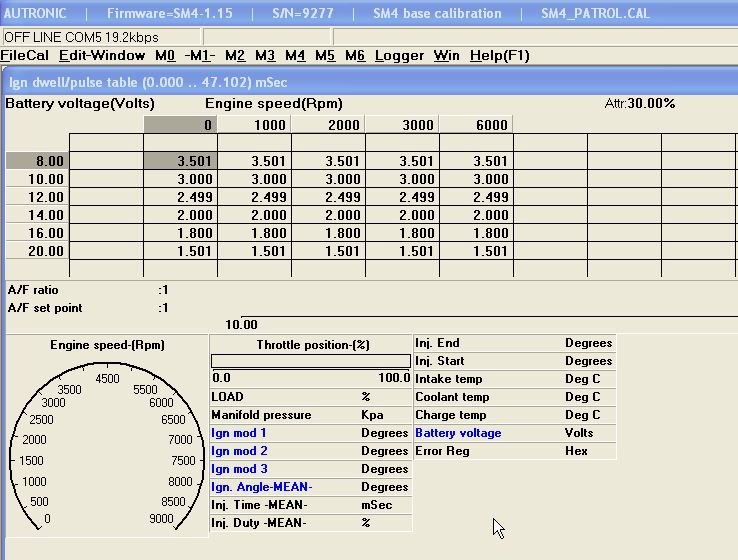This screenshot has height=560, width=738.
Task: Click the A/F ratio readout
Action: [x=88, y=290]
